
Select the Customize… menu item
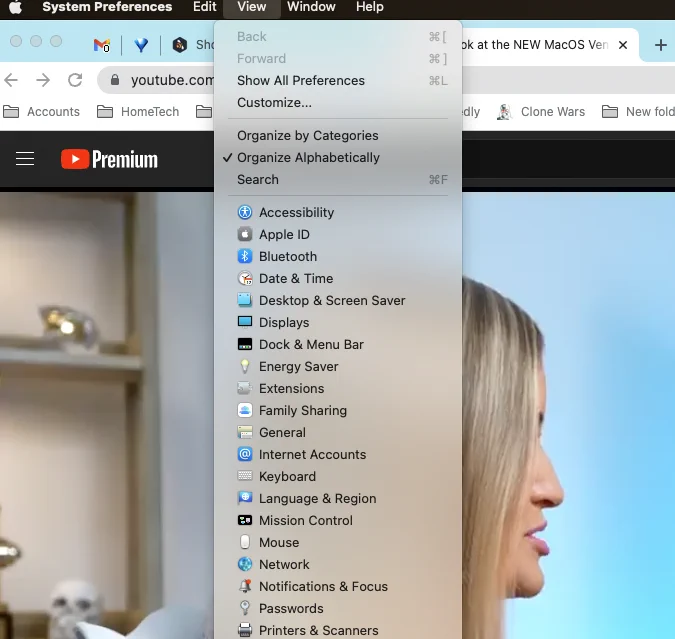pos(338,102)
